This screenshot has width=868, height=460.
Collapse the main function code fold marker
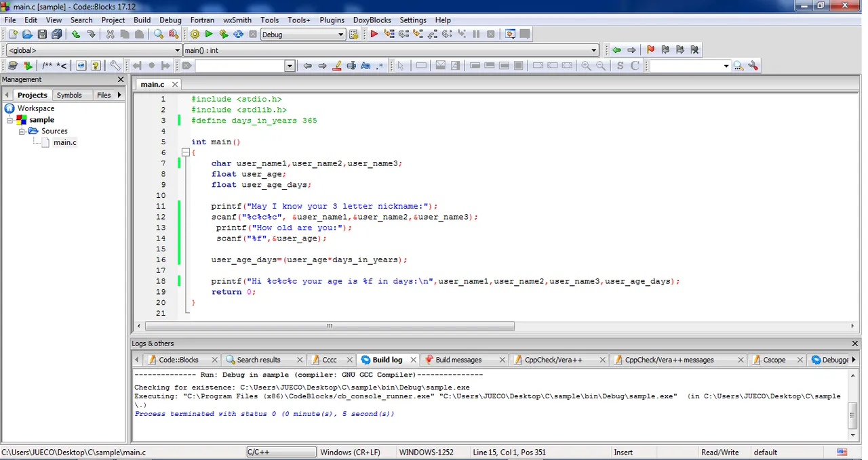click(x=186, y=152)
